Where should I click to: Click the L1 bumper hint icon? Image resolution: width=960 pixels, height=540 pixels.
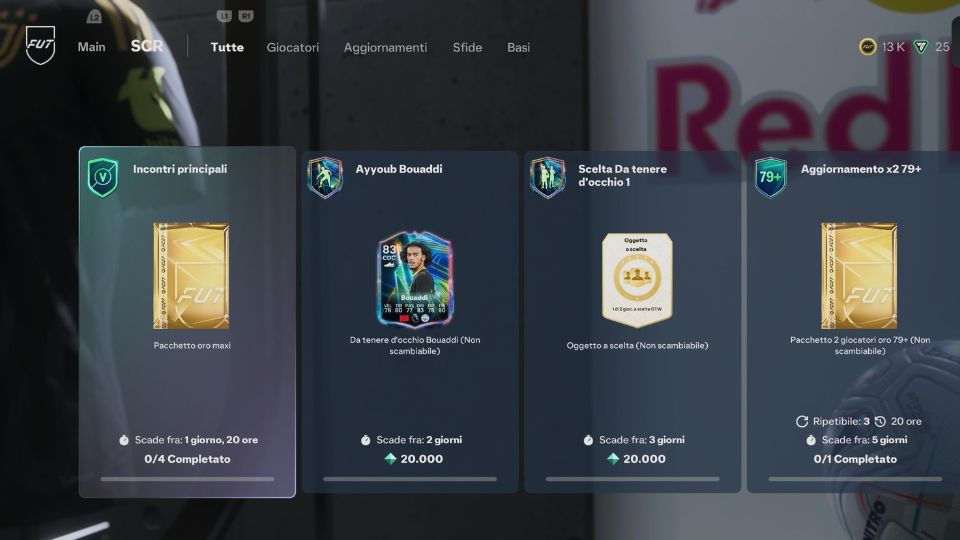[224, 16]
